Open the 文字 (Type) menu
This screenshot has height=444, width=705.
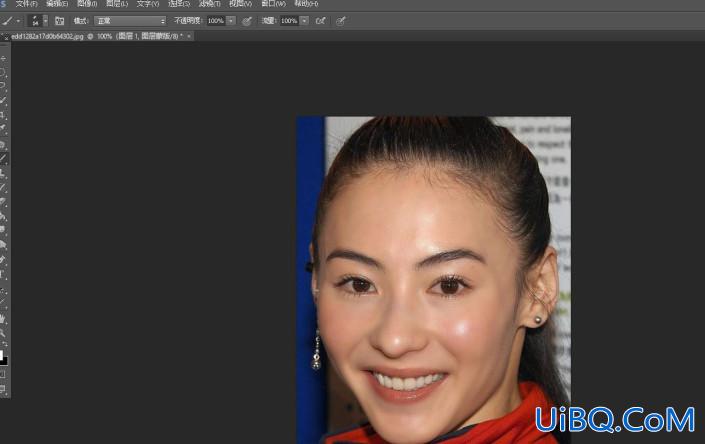pyautogui.click(x=148, y=4)
